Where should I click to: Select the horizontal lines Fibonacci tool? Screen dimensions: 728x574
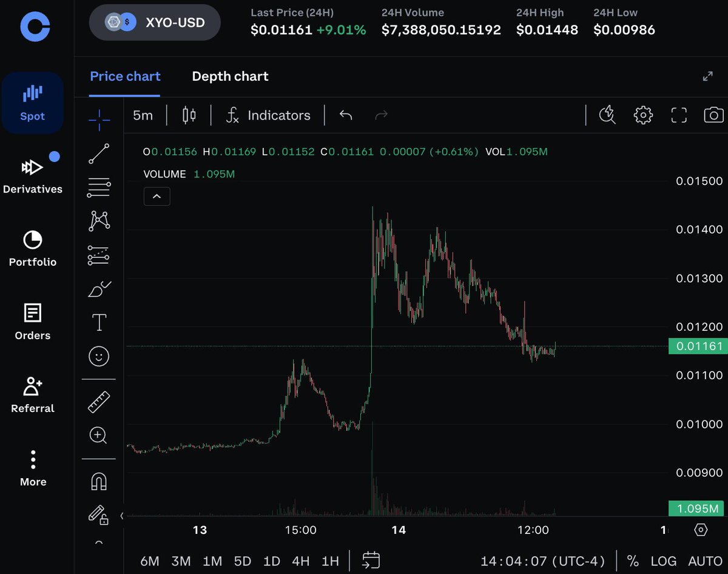point(99,187)
